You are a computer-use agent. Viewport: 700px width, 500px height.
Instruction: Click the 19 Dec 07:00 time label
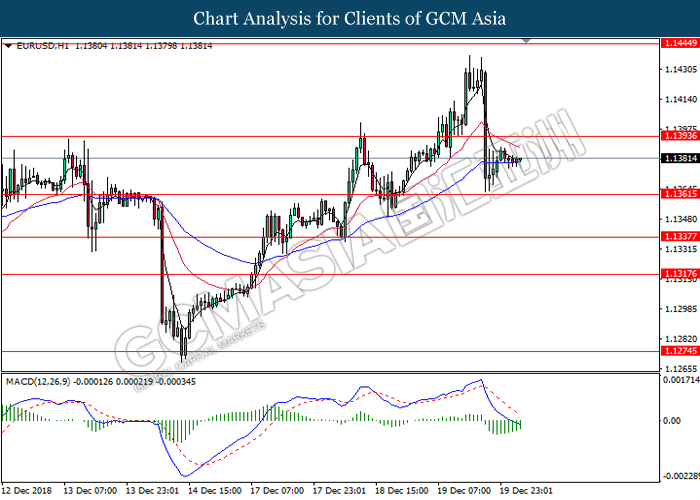464,491
